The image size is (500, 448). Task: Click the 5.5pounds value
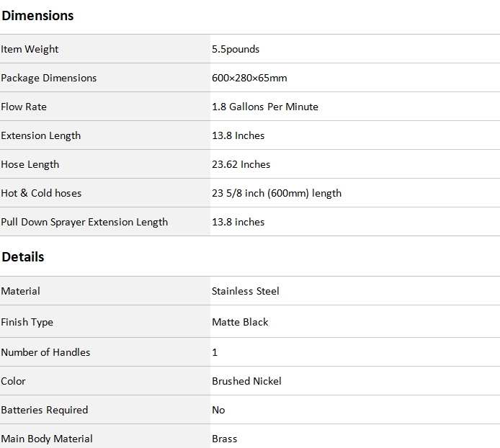point(236,50)
